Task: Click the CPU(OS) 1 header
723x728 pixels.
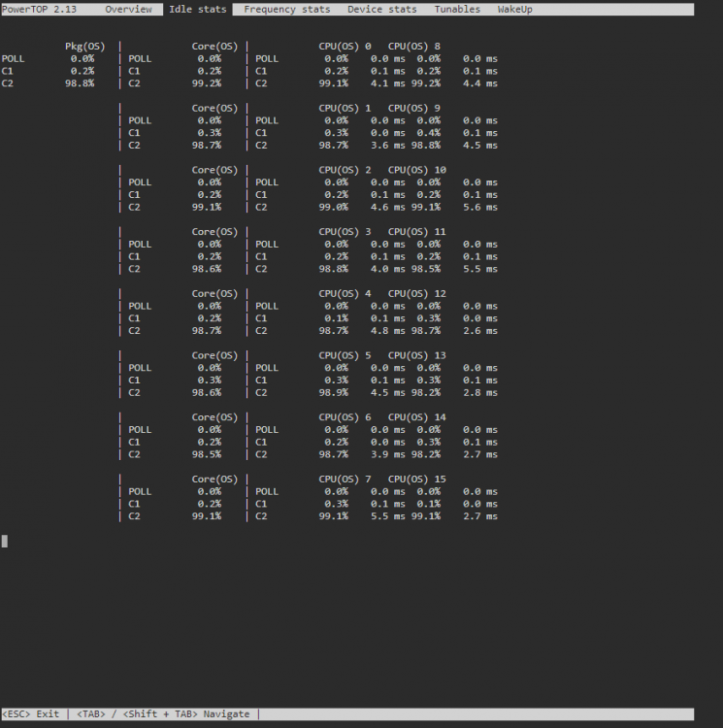Action: [345, 108]
